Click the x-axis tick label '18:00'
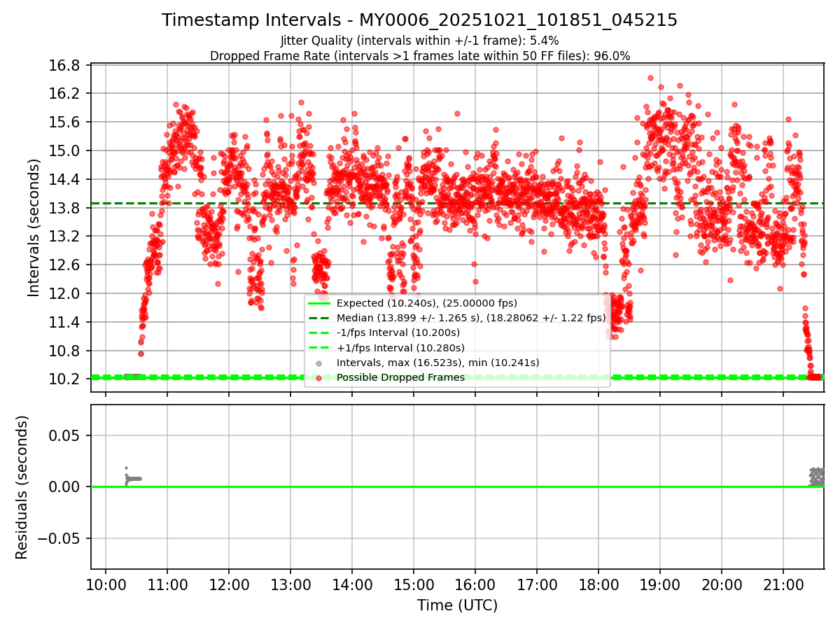The height and width of the screenshot is (630, 840). coord(598,584)
